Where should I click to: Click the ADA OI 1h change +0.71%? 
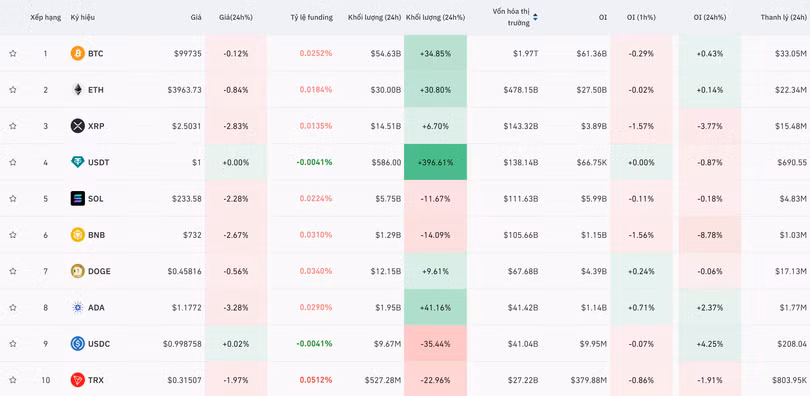pyautogui.click(x=641, y=308)
